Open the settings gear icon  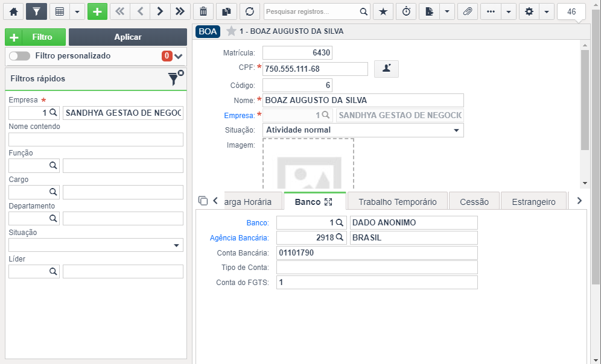click(529, 11)
